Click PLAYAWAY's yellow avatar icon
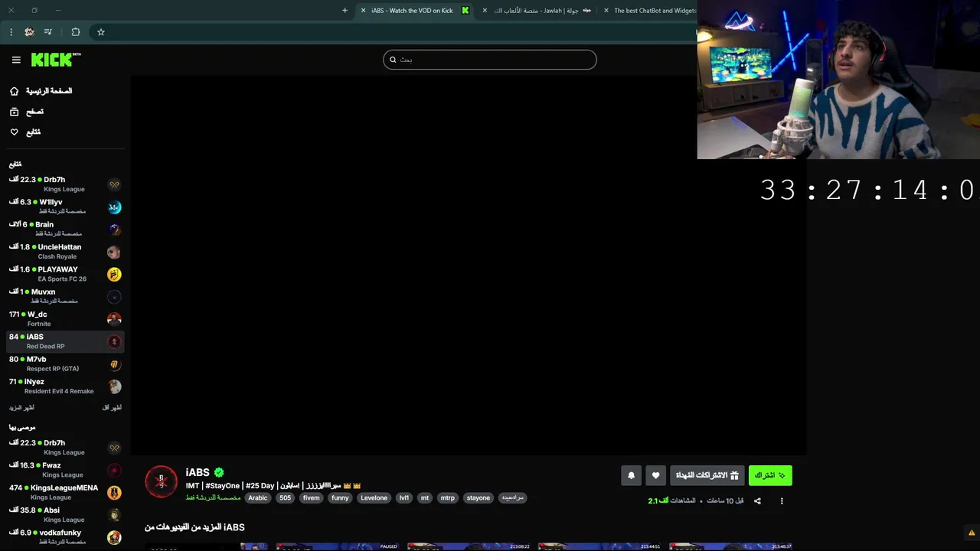 click(114, 274)
